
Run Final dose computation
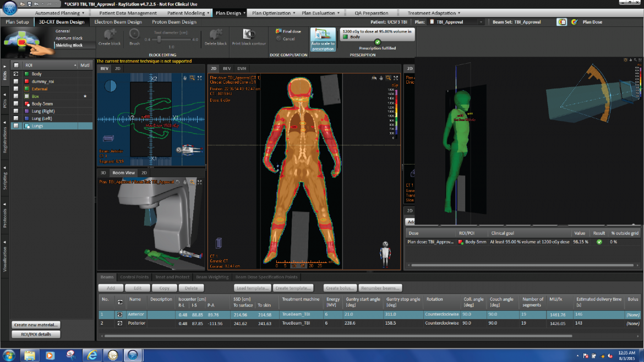288,31
